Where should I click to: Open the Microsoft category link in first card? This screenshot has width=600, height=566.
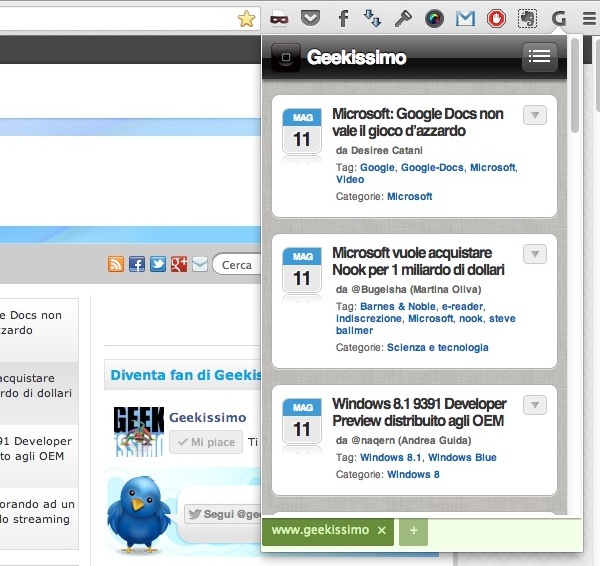coord(409,196)
